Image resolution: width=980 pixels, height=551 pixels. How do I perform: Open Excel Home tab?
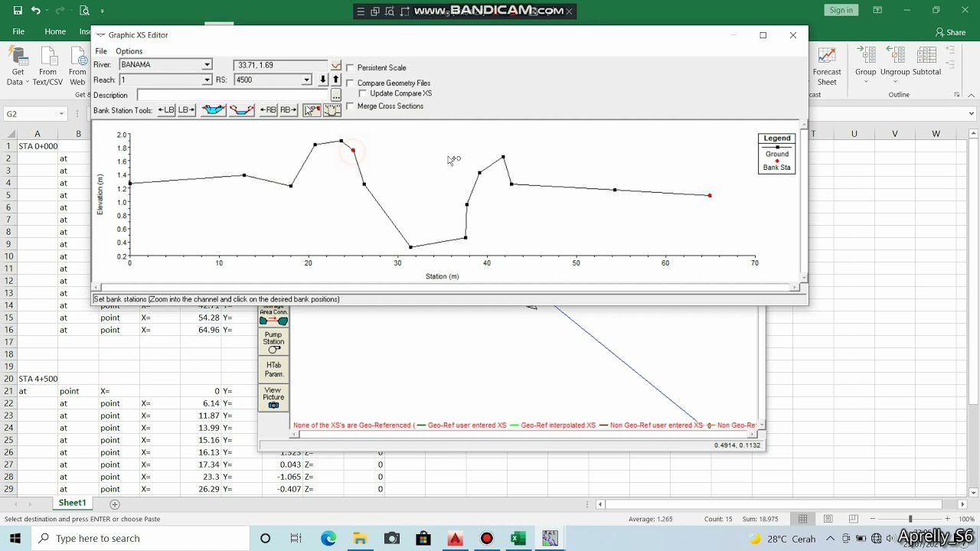pos(55,32)
